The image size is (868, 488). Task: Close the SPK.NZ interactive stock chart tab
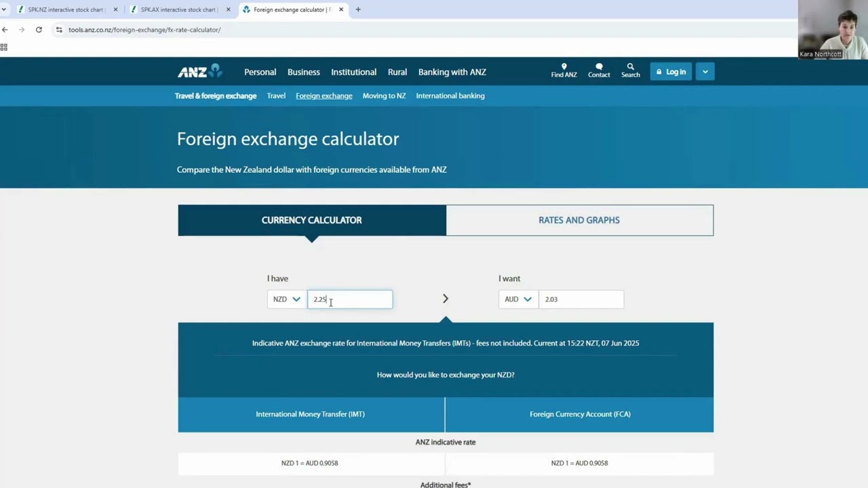click(115, 9)
